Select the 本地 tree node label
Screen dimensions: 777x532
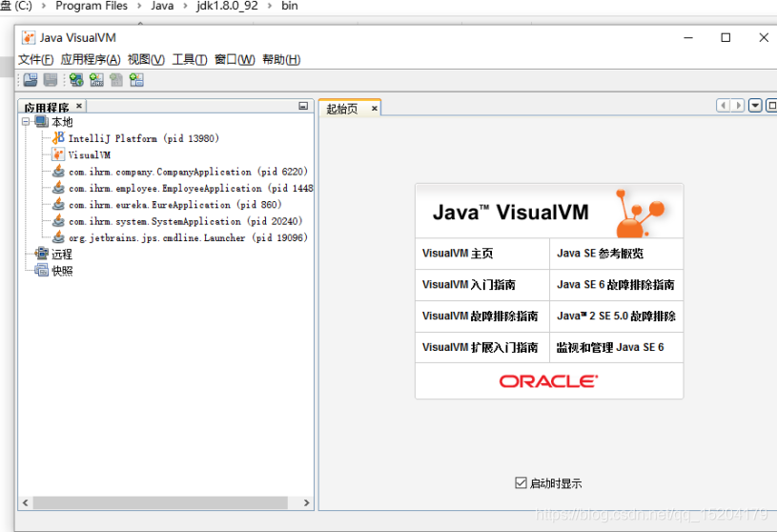click(62, 122)
